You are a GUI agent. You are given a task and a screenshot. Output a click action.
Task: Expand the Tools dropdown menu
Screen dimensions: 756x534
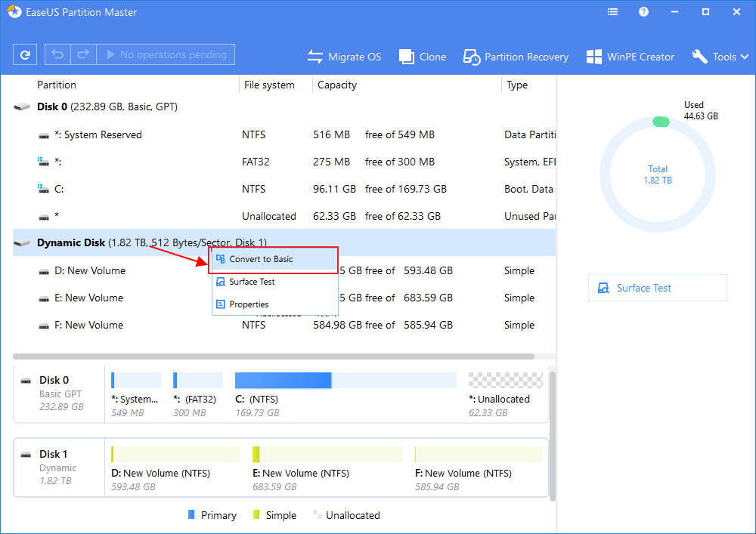[720, 57]
